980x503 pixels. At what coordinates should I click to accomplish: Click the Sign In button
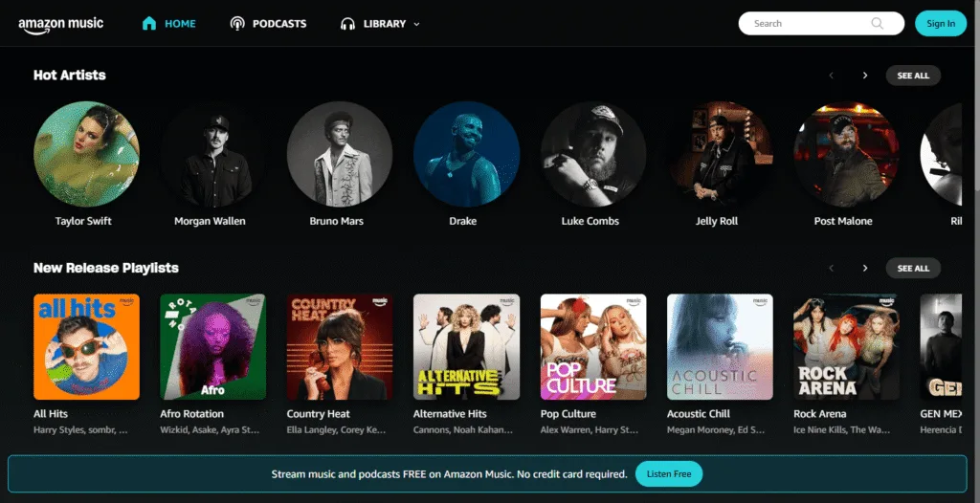(x=941, y=24)
